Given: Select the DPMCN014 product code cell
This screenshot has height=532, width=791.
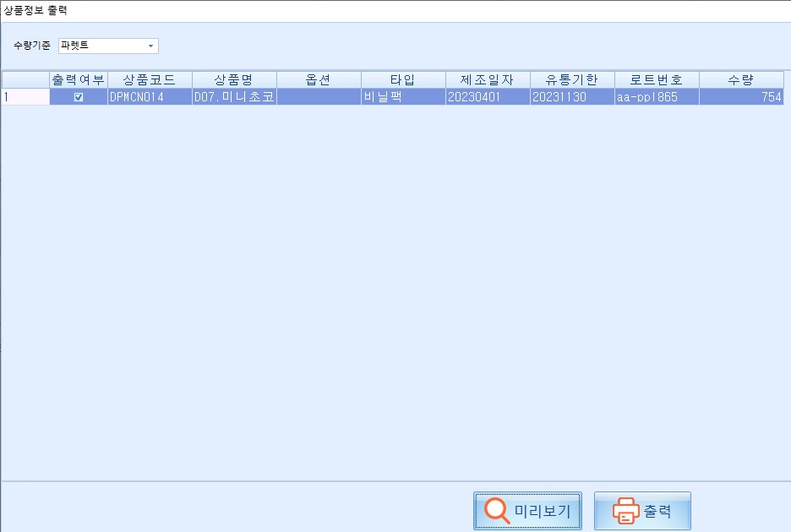Looking at the screenshot, I should [x=150, y=97].
